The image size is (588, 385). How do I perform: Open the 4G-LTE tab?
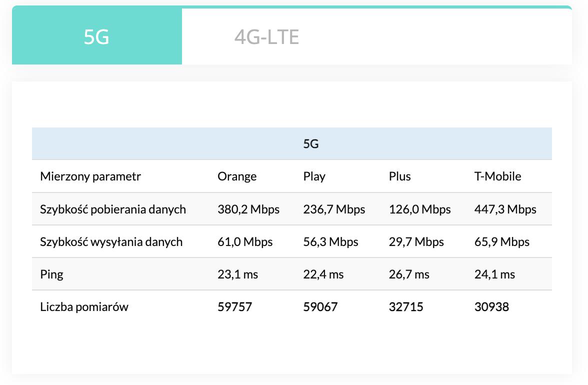266,37
